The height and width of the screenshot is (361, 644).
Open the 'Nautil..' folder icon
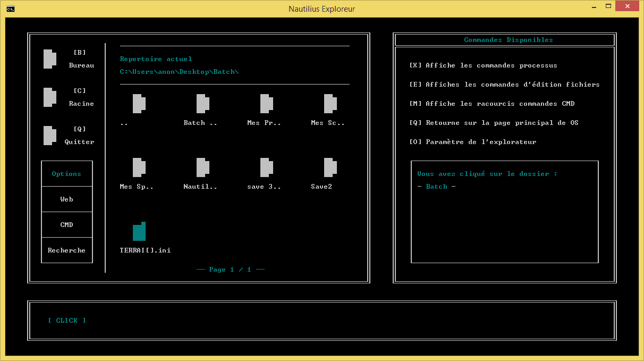(202, 167)
